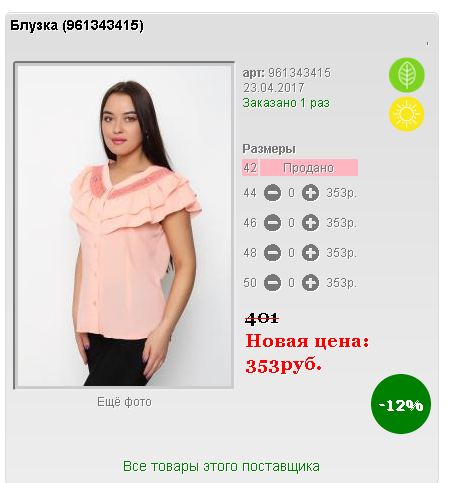Click the 'Новая цена: 353руб.' price text
457x483 pixels.
click(x=307, y=353)
